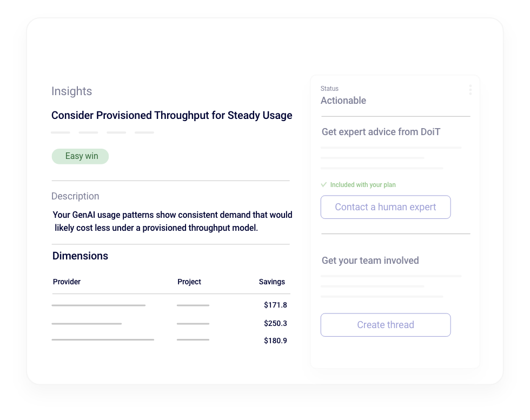Click the Contact a human expert button

(x=385, y=207)
